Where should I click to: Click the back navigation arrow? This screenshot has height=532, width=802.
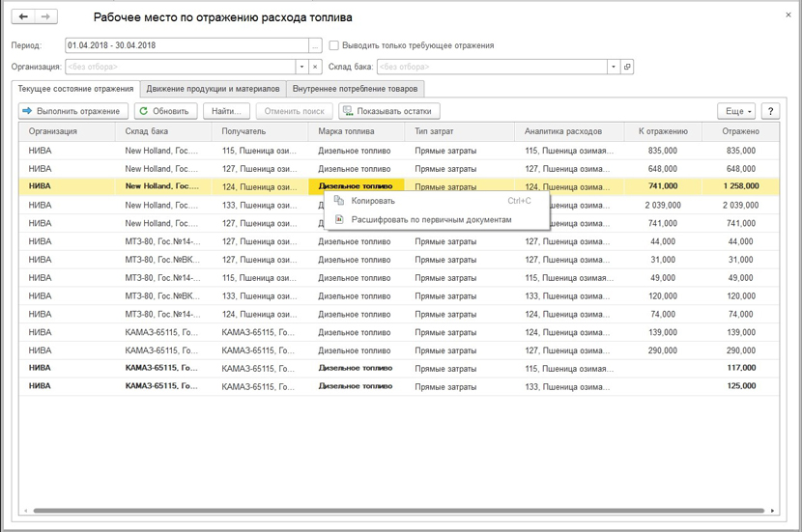(x=24, y=17)
